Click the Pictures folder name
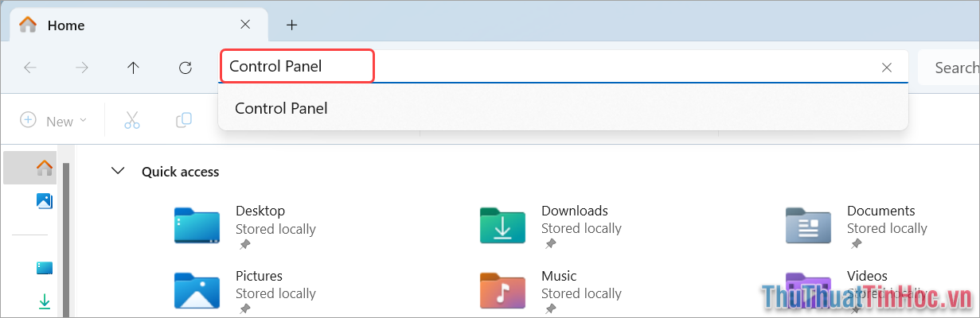 pyautogui.click(x=259, y=276)
